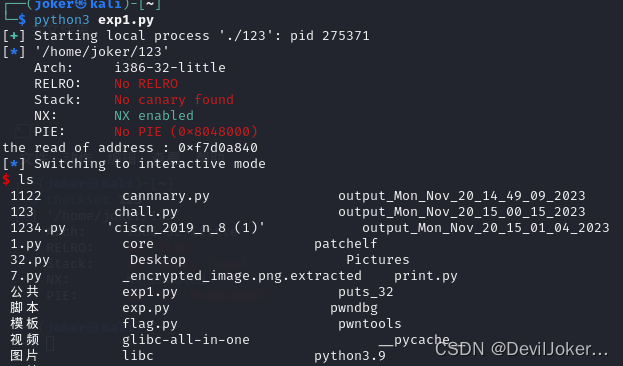The image size is (623, 366).
Task: Click the leaked read address 0xf7d0a840
Action: 218,148
